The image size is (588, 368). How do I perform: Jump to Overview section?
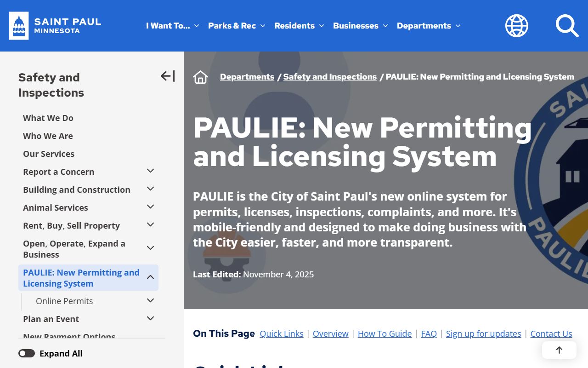point(331,333)
